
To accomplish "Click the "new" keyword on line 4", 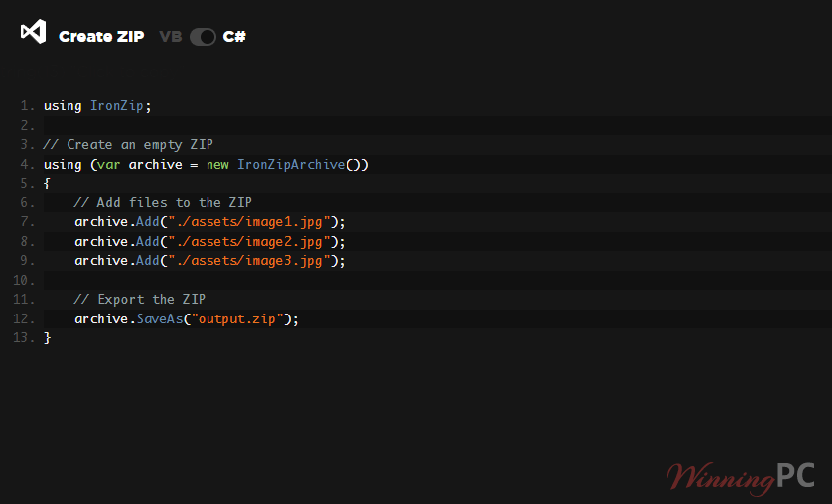I will (x=217, y=165).
